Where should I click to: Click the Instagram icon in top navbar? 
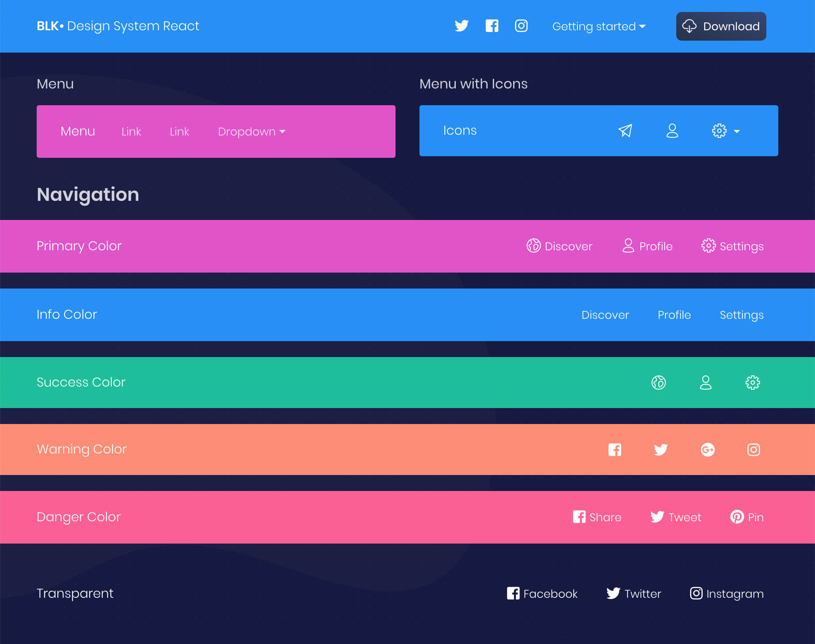(x=521, y=26)
